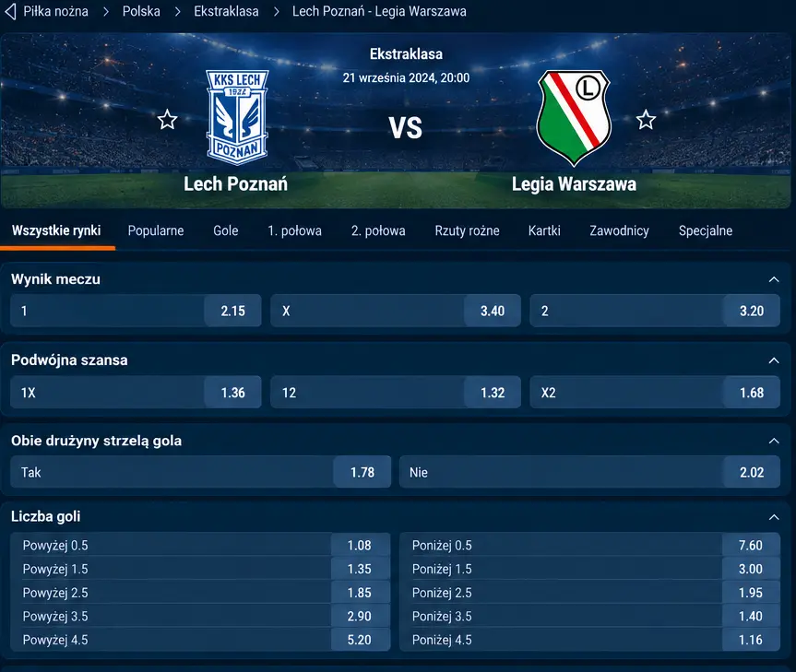Select Poniżej 1.5 goals at 3.00
The width and height of the screenshot is (796, 672).
click(x=590, y=569)
